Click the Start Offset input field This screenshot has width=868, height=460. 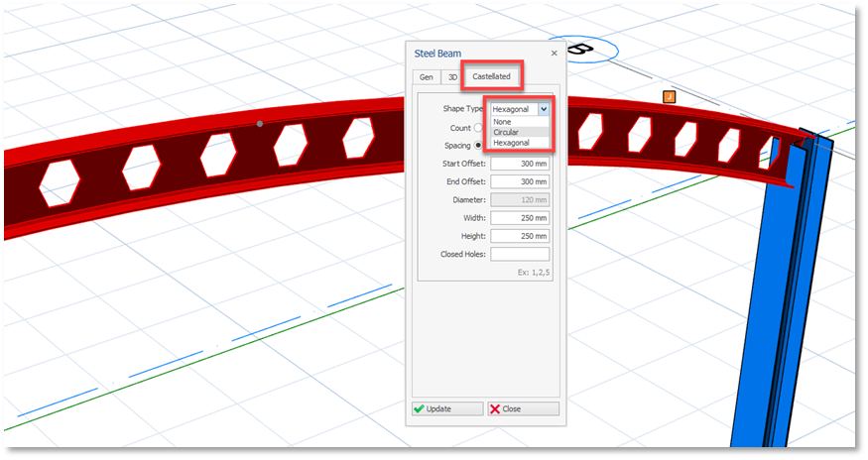point(519,164)
